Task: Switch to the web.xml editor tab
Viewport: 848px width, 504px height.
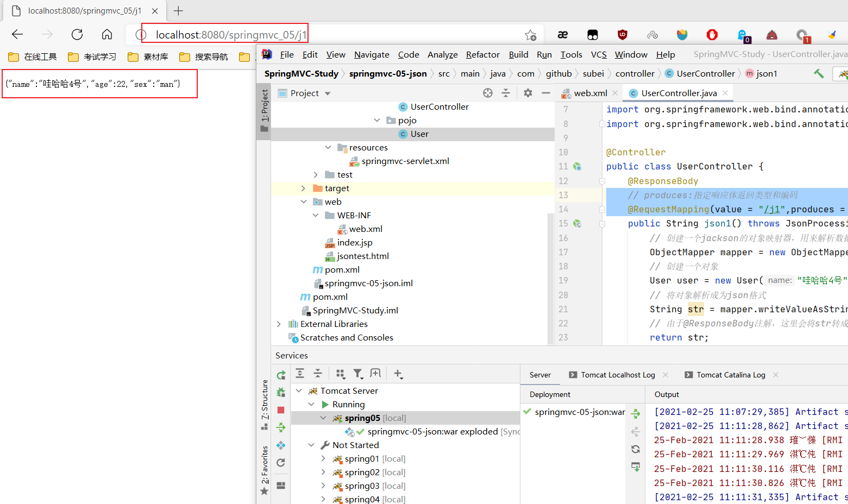Action: [590, 93]
